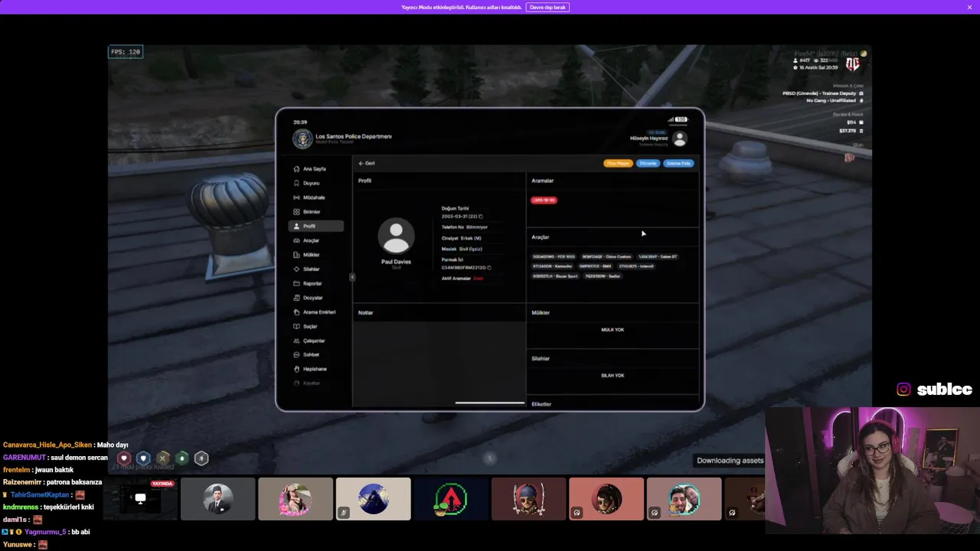Go back with the Geri arrow
This screenshot has width=980, height=551.
point(367,163)
